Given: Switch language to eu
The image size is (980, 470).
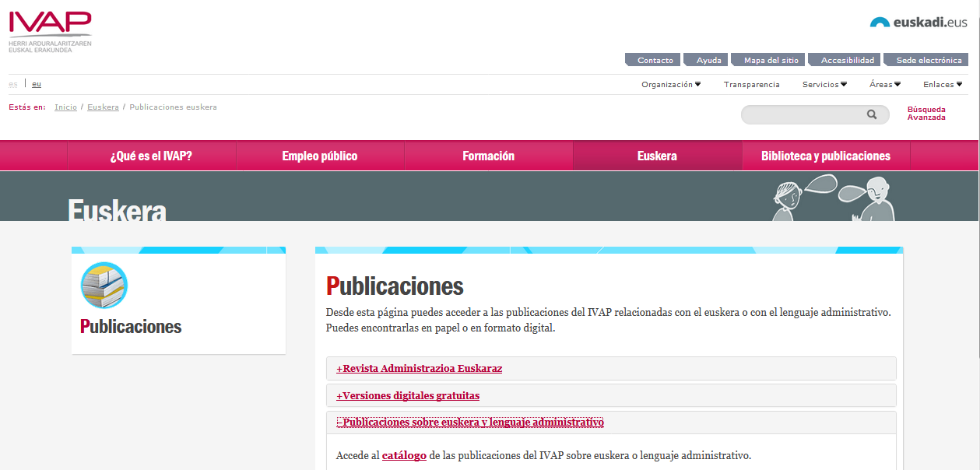Looking at the screenshot, I should coord(37,84).
